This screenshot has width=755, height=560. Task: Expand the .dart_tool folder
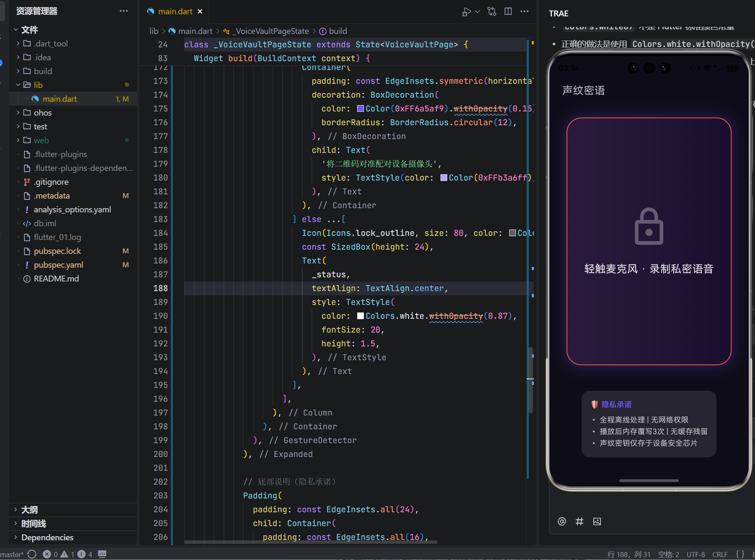(x=18, y=44)
